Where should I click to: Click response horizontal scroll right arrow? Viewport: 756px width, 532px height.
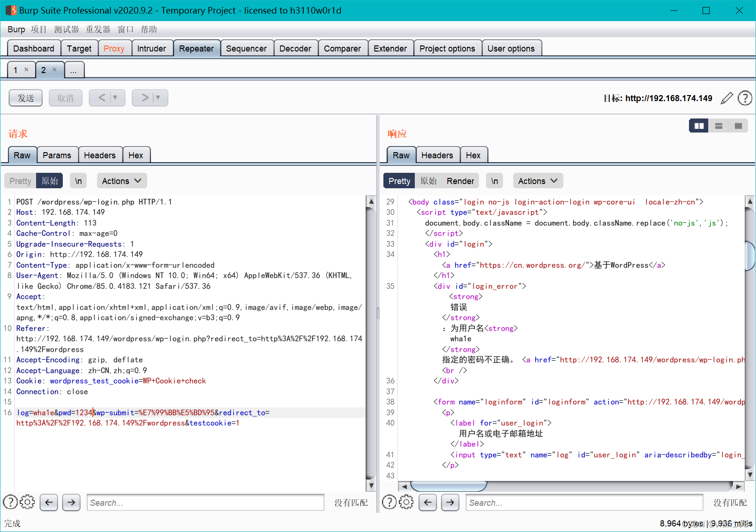coord(739,486)
